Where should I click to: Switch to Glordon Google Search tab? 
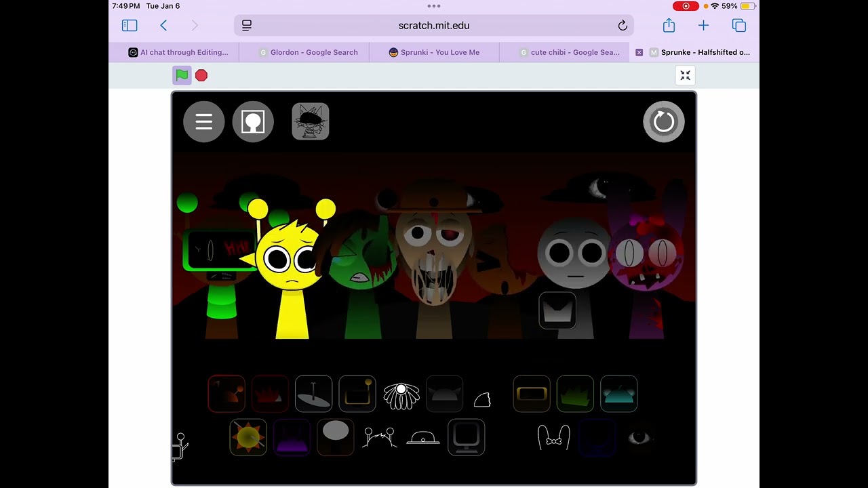pyautogui.click(x=309, y=52)
